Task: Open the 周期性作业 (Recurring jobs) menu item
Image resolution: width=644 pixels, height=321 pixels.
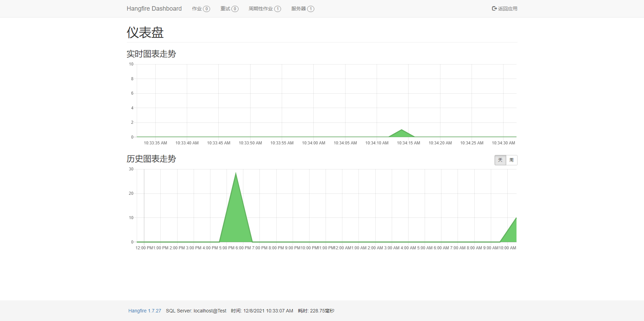Action: tap(265, 9)
